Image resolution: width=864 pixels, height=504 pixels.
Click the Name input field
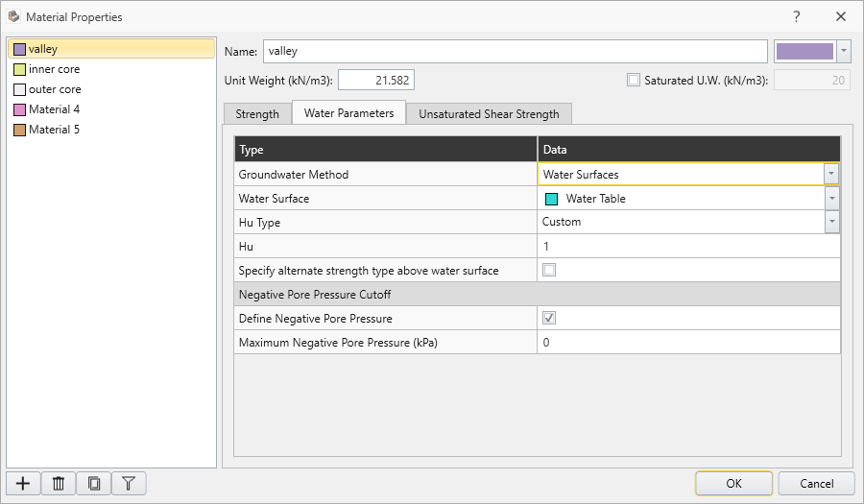516,51
